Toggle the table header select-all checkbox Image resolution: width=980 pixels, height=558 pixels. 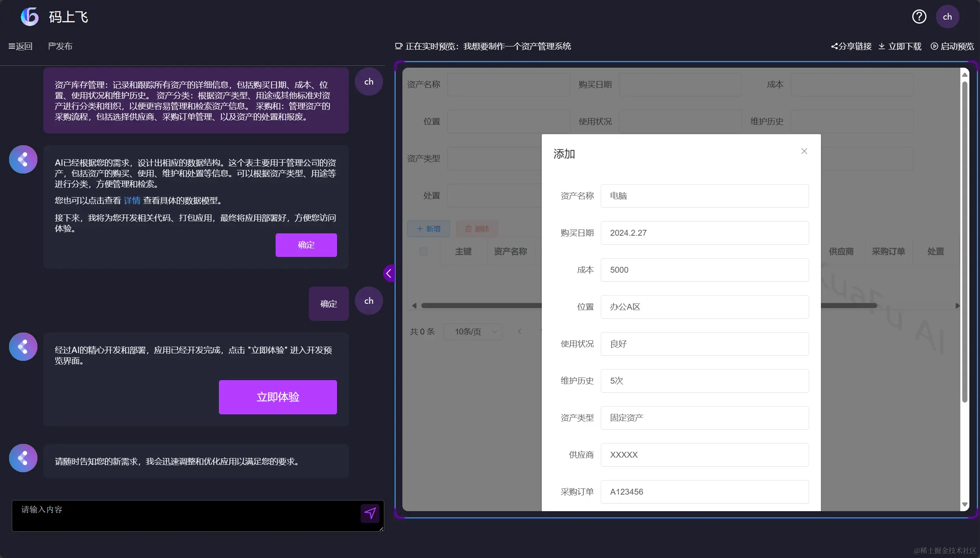(x=423, y=251)
